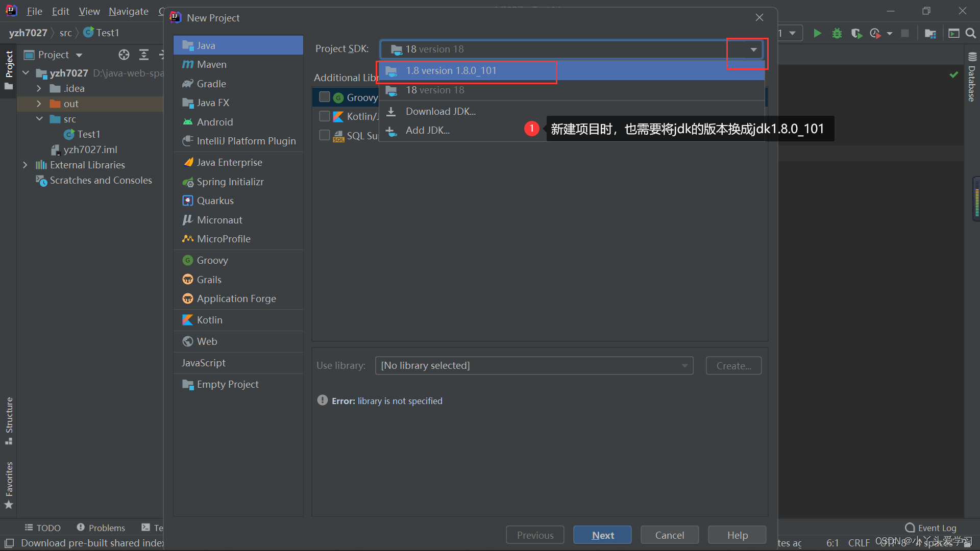Select Maven project type
Screen dimensions: 980x551
(238, 64)
